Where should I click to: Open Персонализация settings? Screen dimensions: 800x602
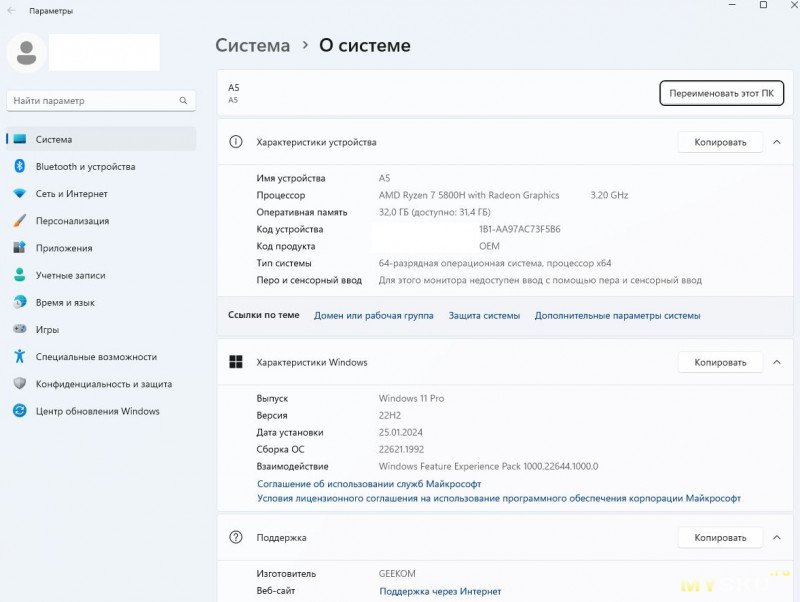click(101, 221)
